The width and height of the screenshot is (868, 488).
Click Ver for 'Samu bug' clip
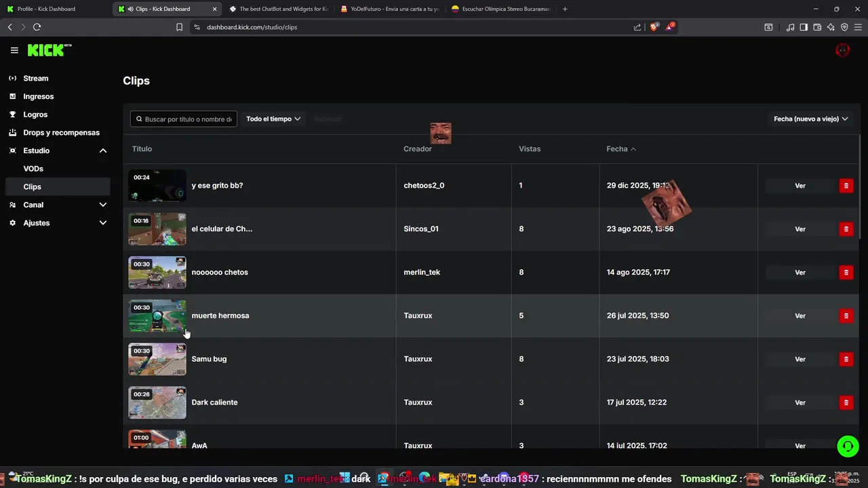pos(800,359)
